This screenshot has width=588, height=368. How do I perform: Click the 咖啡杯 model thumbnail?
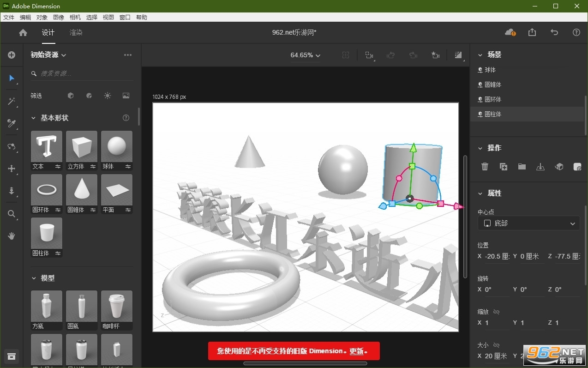pos(117,306)
